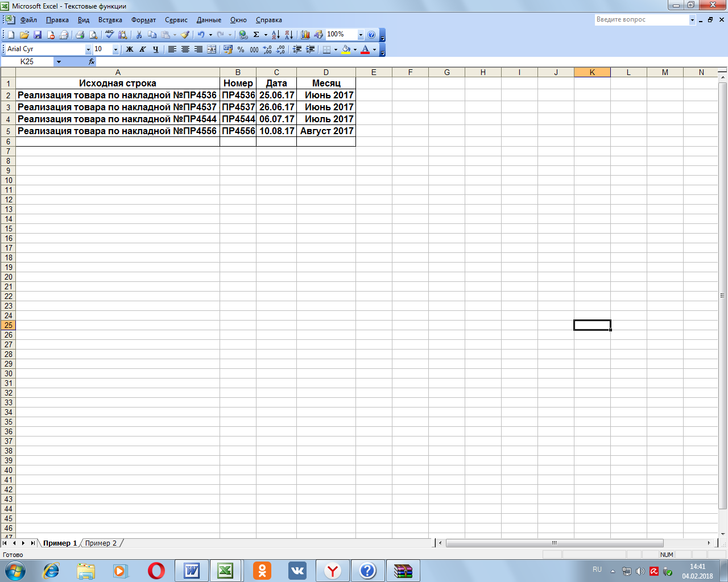
Task: Sort descending Я to А
Action: coord(288,35)
